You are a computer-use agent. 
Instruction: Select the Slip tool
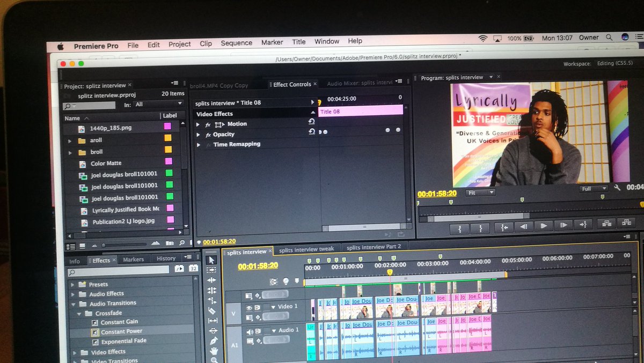tap(213, 321)
